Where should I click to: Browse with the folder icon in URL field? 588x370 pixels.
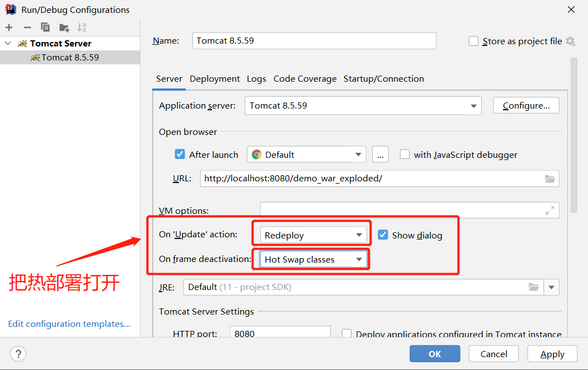[550, 179]
